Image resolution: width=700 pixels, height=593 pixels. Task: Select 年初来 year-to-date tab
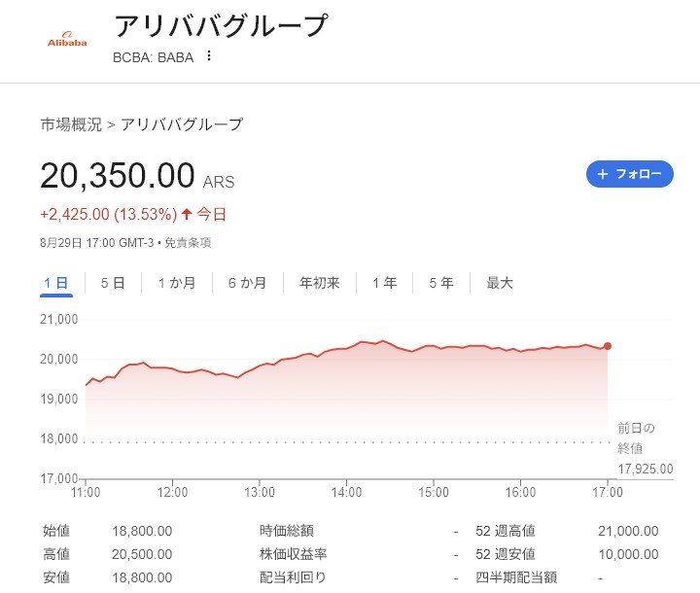(320, 283)
